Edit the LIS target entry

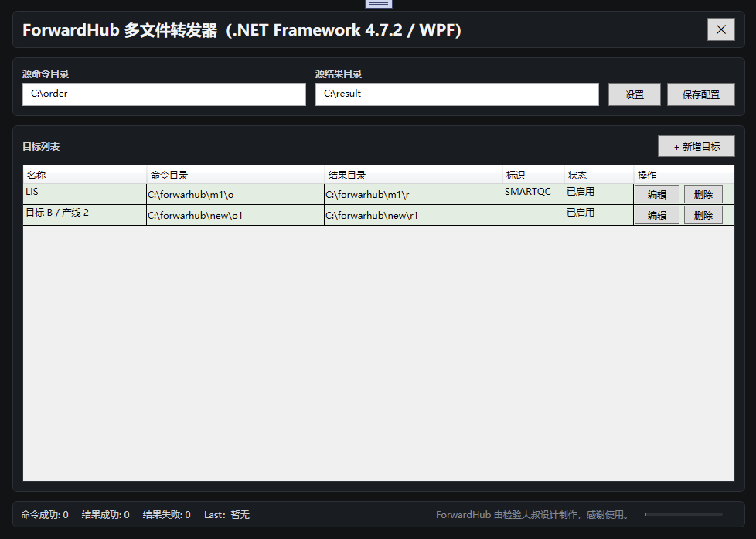[x=656, y=193]
